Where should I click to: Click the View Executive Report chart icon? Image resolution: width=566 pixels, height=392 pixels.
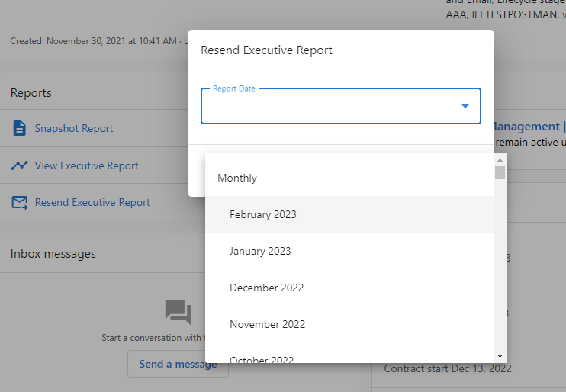pyautogui.click(x=20, y=165)
